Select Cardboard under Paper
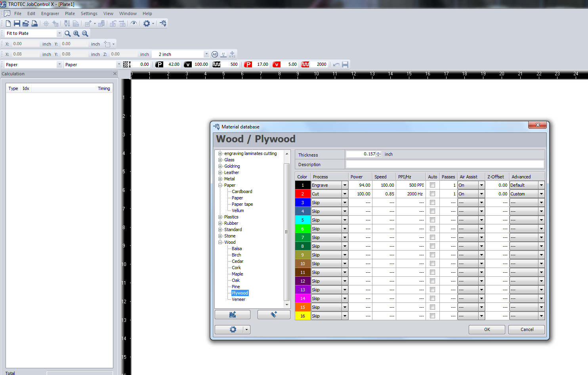This screenshot has height=375, width=588. (x=242, y=191)
